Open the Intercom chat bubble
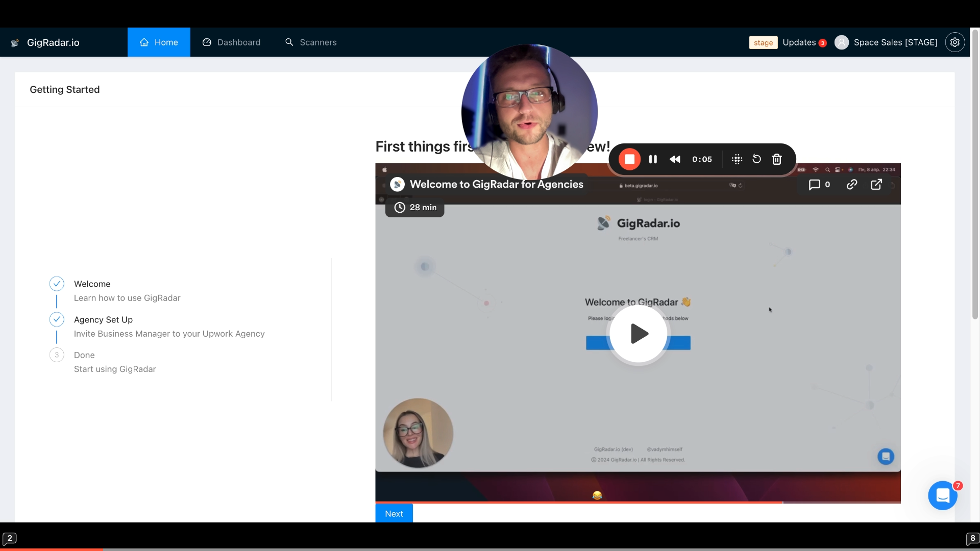 (942, 495)
